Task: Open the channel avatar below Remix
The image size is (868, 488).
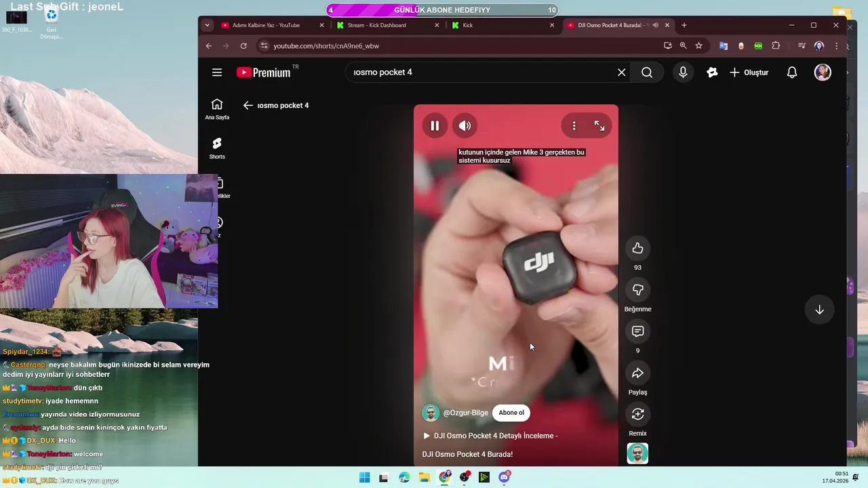Action: coord(637,453)
